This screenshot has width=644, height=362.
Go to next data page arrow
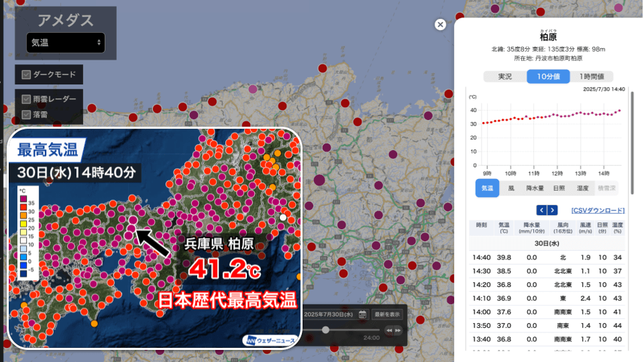click(552, 210)
